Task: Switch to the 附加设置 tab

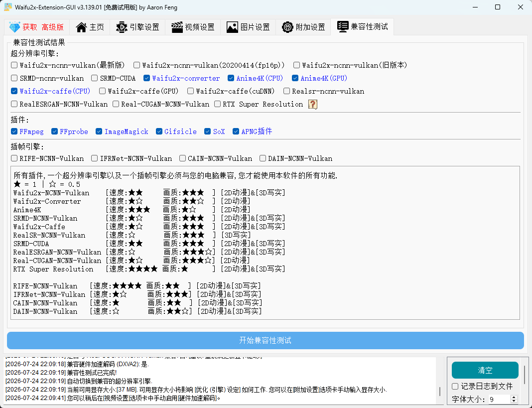Action: (303, 27)
